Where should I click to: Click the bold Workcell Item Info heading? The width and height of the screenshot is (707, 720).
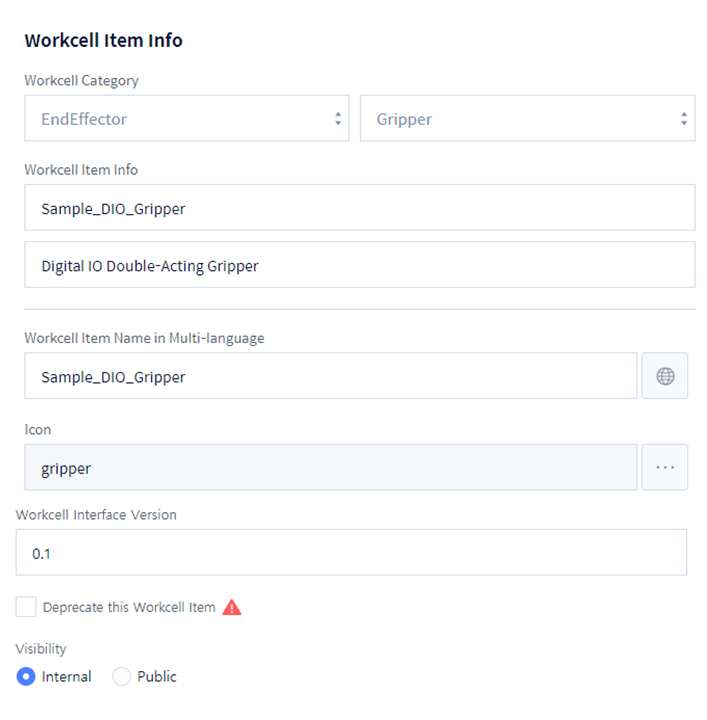[x=103, y=41]
